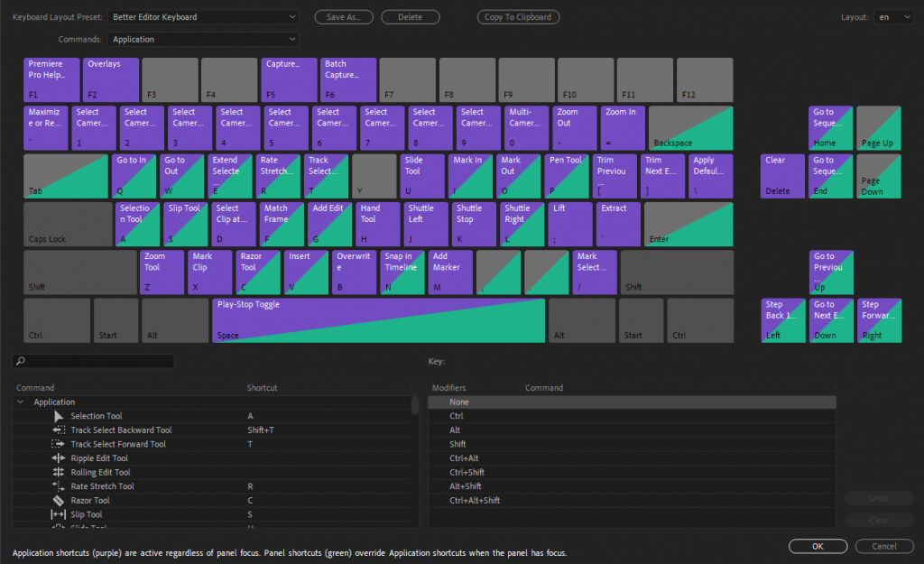This screenshot has width=924, height=564.
Task: Click the command list vertical scrollbar
Action: [x=415, y=405]
